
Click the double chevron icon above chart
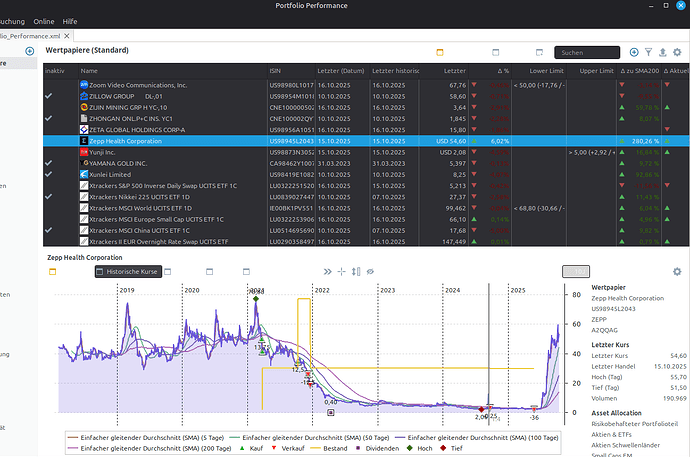[327, 272]
